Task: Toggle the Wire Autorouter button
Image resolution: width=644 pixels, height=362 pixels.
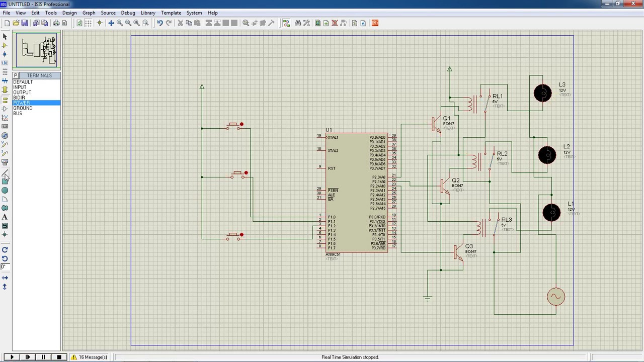Action: [x=286, y=23]
